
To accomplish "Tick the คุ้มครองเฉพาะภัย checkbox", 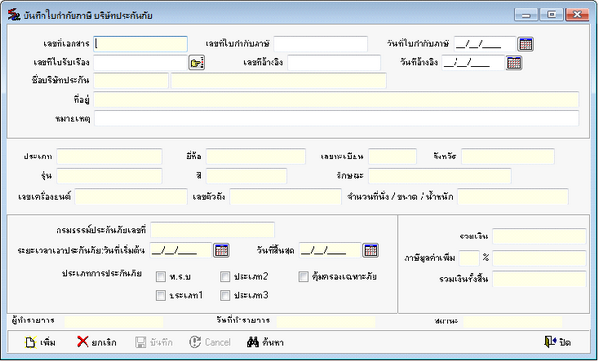I will (303, 276).
